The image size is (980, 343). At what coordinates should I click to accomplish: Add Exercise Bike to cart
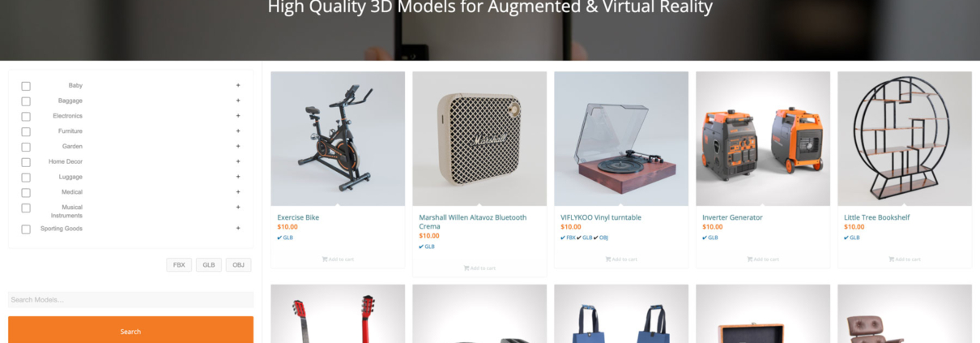pos(338,259)
